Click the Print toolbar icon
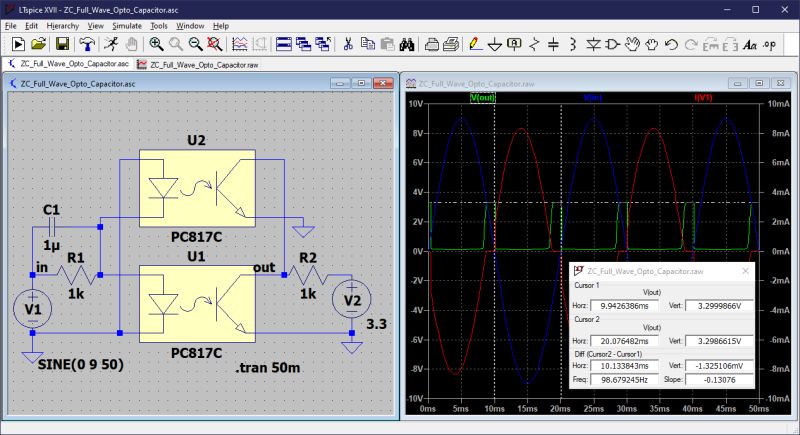The image size is (800, 435). click(451, 44)
